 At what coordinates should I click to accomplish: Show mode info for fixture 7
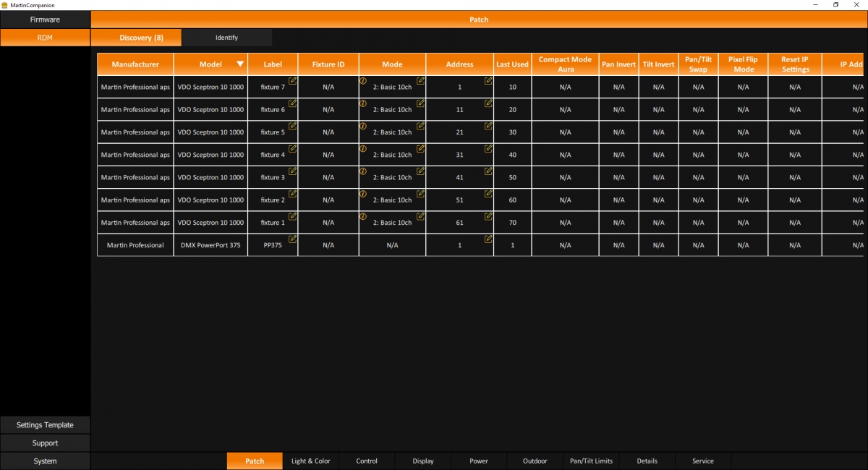pos(363,81)
